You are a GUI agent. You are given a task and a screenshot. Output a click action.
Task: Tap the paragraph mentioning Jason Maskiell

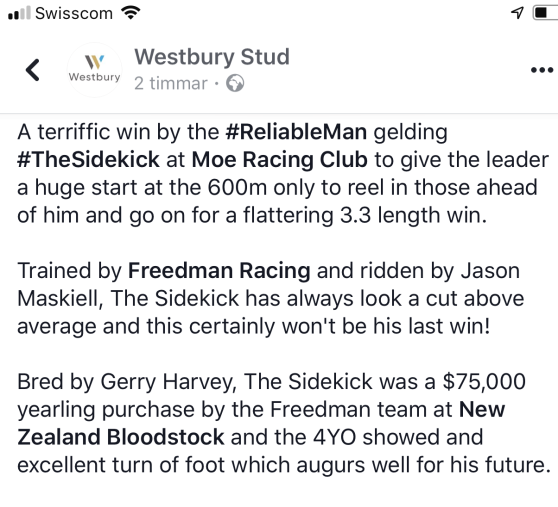(270, 298)
